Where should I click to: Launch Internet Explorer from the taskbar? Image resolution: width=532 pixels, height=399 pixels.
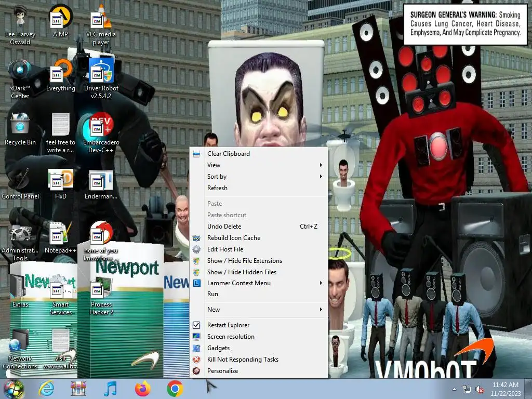click(46, 389)
